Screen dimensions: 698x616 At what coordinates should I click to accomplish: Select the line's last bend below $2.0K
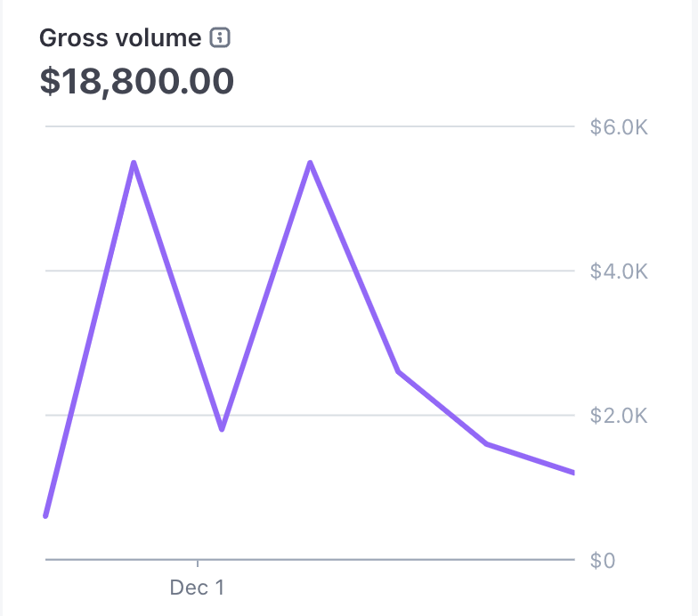pos(486,443)
